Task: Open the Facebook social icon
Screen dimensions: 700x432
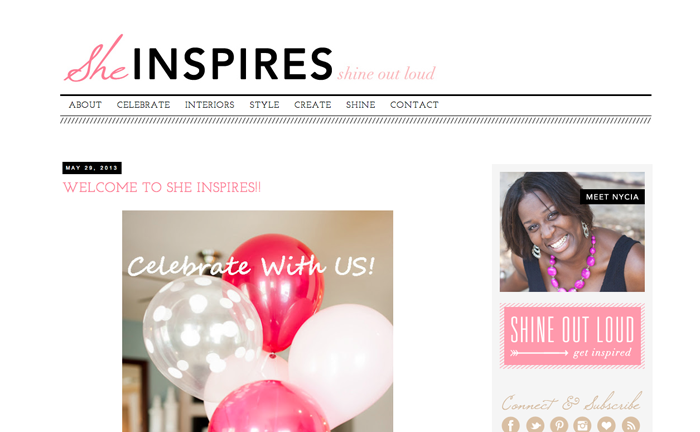Action: [510, 424]
